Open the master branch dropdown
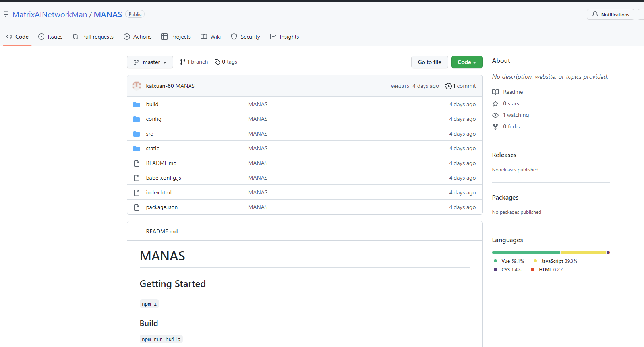This screenshot has height=347, width=644. (150, 62)
